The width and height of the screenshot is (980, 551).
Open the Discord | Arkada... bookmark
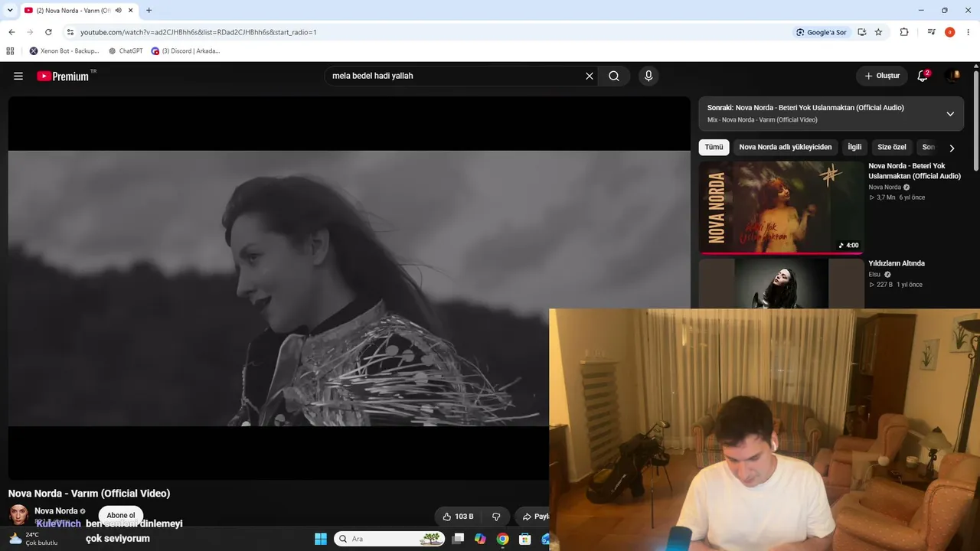click(x=185, y=51)
